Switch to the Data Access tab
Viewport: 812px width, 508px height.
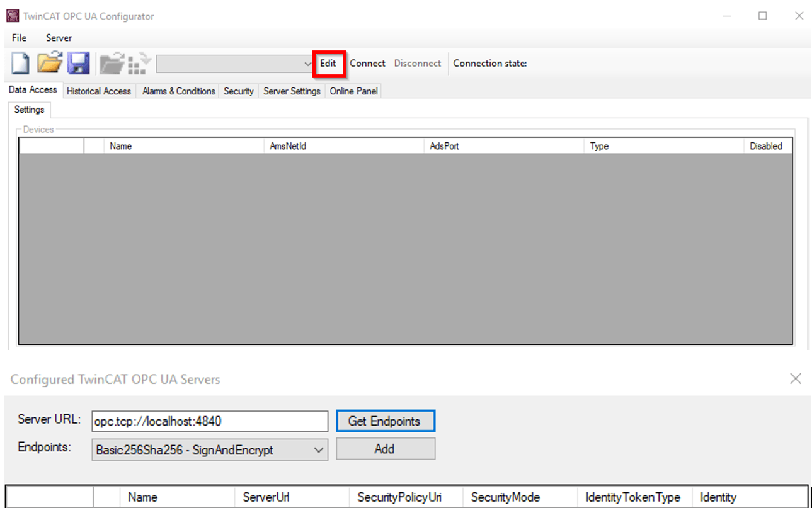tap(33, 90)
